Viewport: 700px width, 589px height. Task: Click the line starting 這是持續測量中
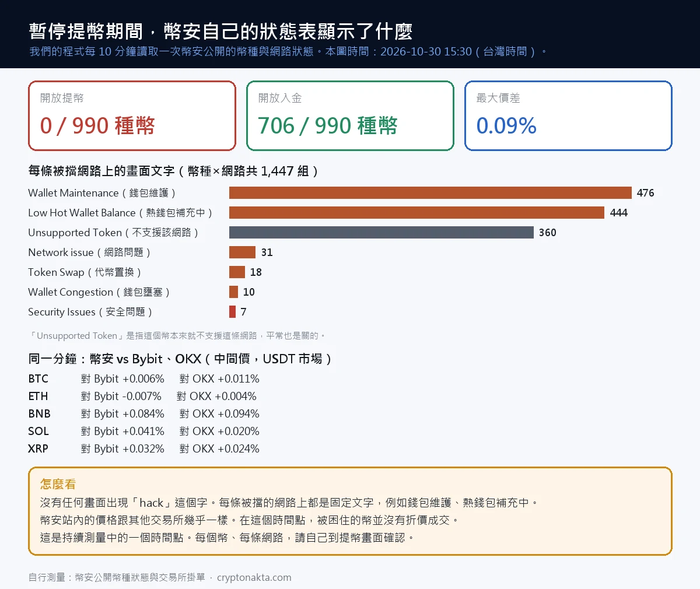227,538
